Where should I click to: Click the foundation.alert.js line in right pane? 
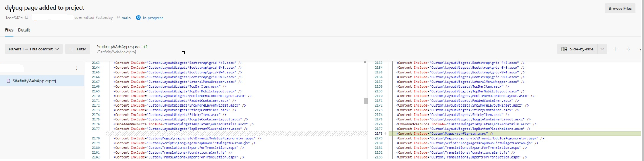tap(455, 152)
